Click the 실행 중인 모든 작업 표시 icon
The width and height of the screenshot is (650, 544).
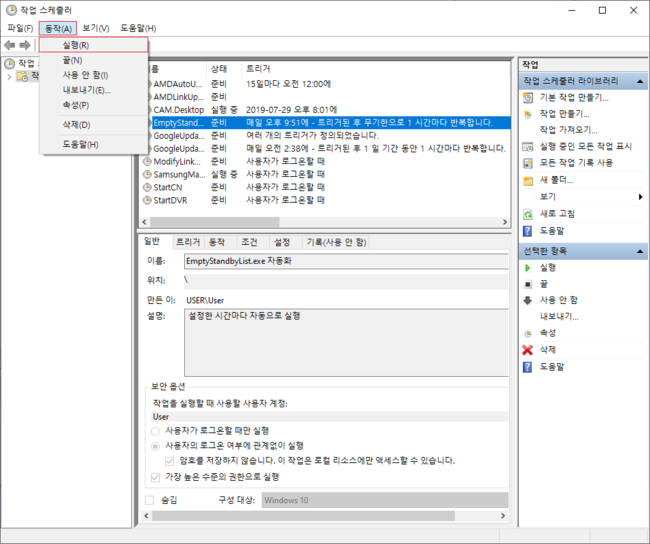coord(527,146)
